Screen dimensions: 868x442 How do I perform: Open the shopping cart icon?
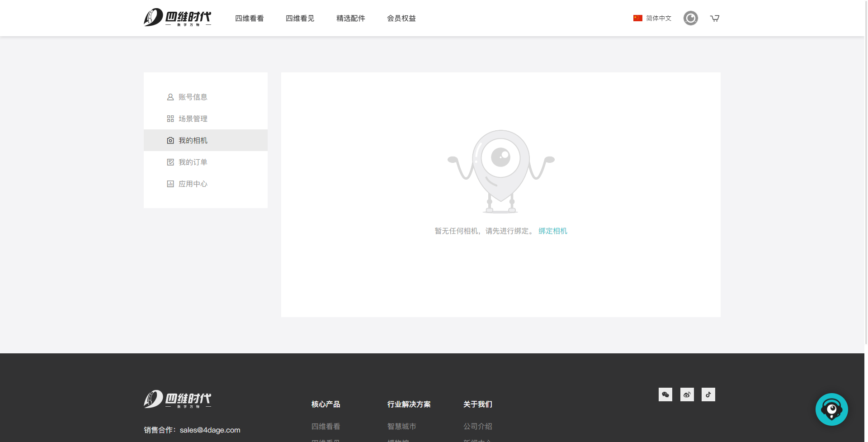coord(714,18)
